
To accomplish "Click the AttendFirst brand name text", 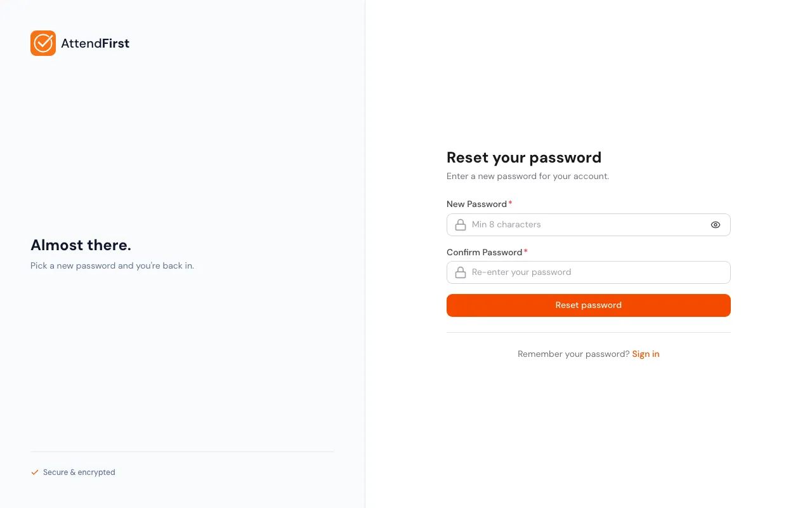I will click(95, 43).
